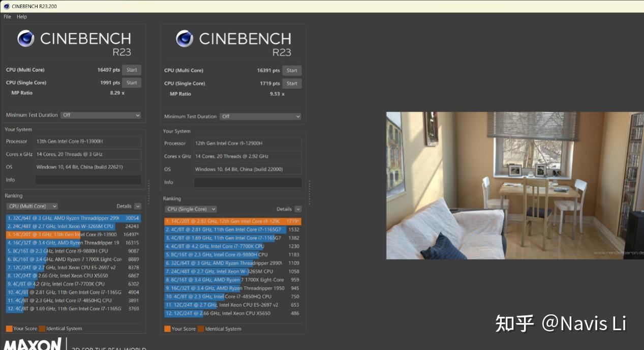Open Minimum Test Duration dropdown in i9-12900H panel
Screen dimensions: 644x350
point(261,116)
